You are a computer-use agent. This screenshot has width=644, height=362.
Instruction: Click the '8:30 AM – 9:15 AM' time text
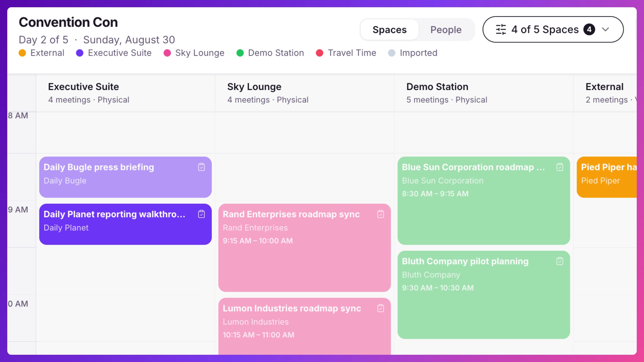click(x=435, y=194)
